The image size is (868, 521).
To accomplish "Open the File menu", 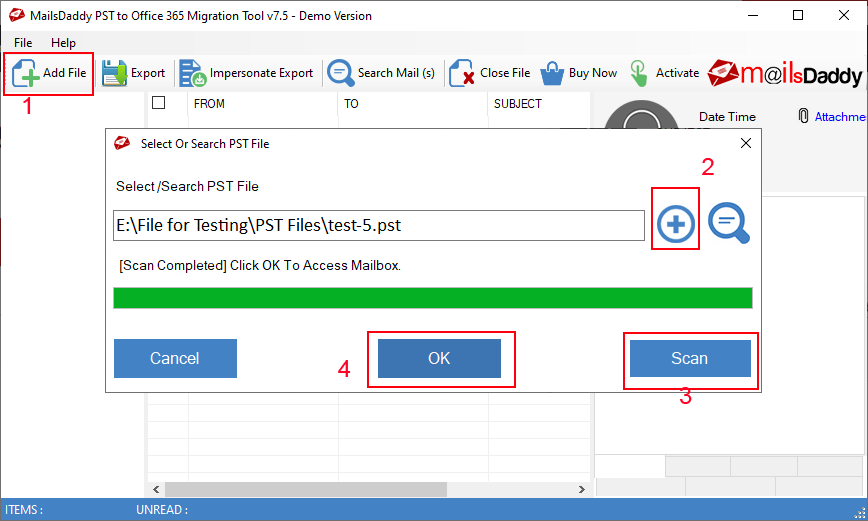I will [23, 43].
